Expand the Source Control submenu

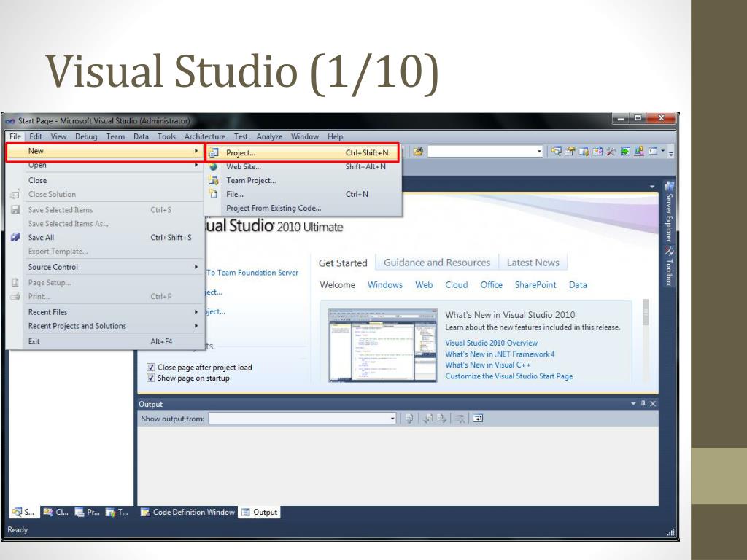(107, 267)
